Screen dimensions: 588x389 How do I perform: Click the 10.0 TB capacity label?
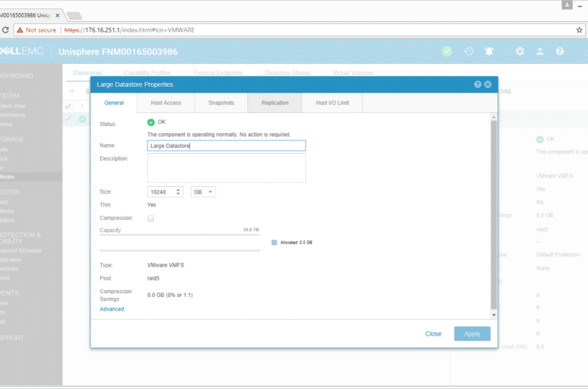tap(251, 230)
